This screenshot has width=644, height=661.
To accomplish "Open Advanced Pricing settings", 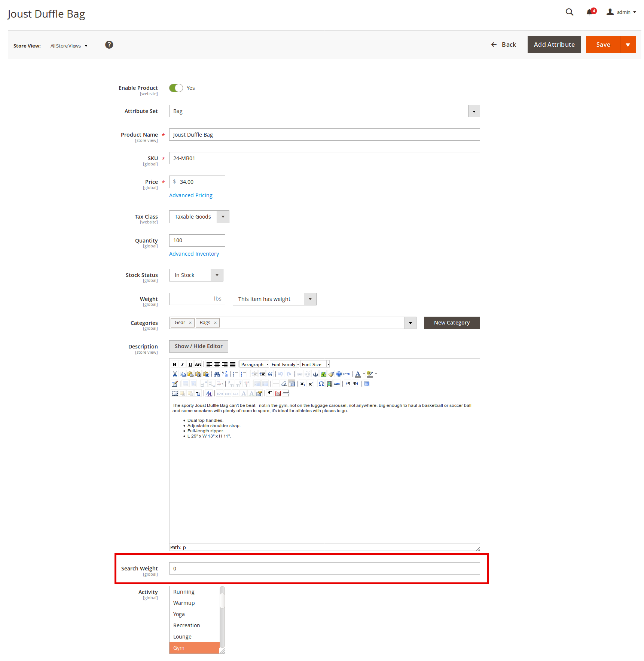I will tap(190, 195).
